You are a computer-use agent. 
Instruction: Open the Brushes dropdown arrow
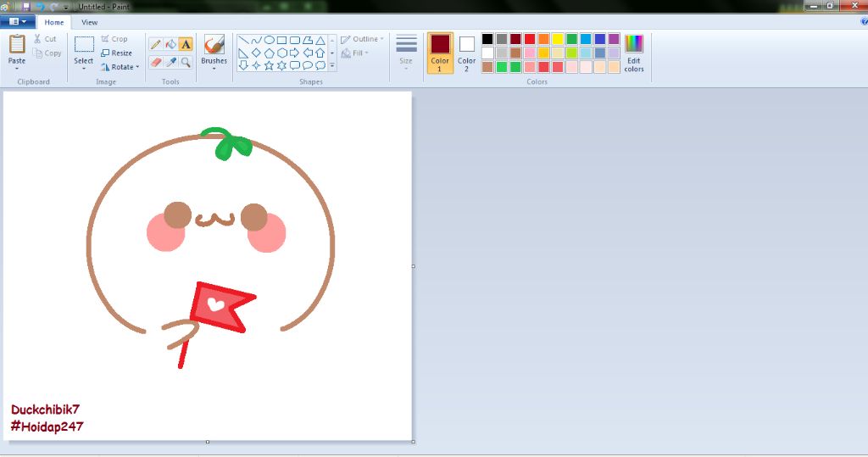[x=214, y=69]
